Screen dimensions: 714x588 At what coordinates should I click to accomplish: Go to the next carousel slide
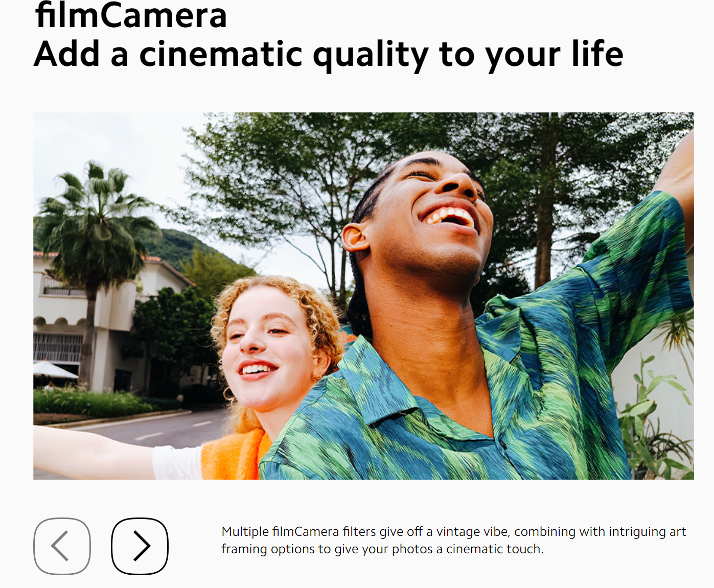[x=140, y=546]
